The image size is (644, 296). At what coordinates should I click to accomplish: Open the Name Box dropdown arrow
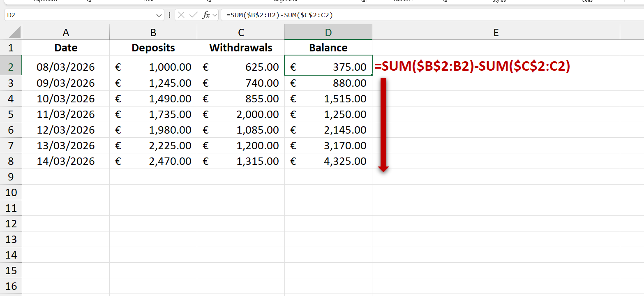click(x=159, y=15)
